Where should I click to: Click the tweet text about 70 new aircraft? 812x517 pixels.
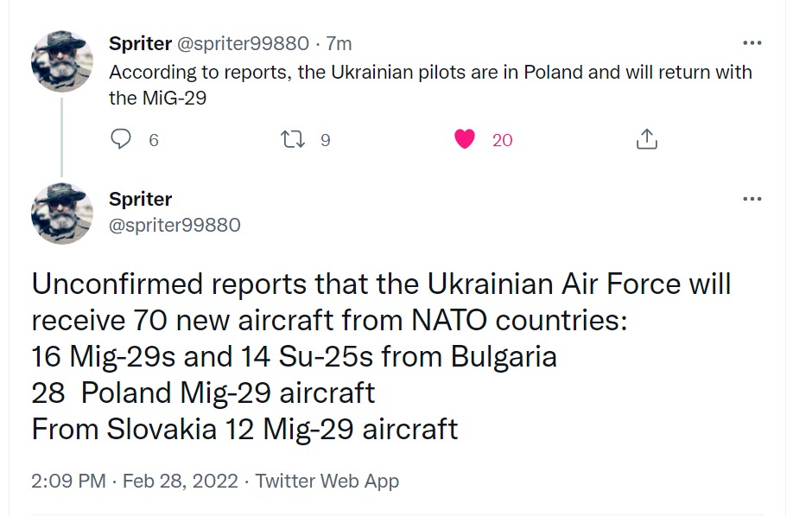(380, 355)
